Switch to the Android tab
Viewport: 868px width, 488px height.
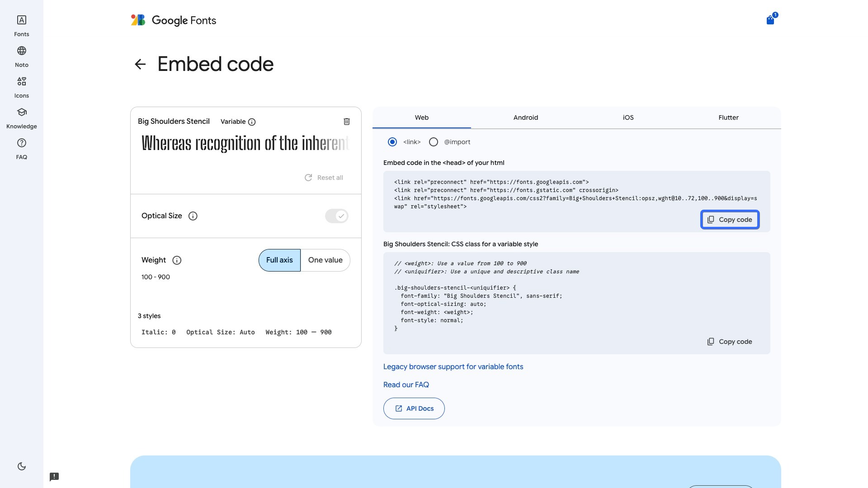click(525, 117)
